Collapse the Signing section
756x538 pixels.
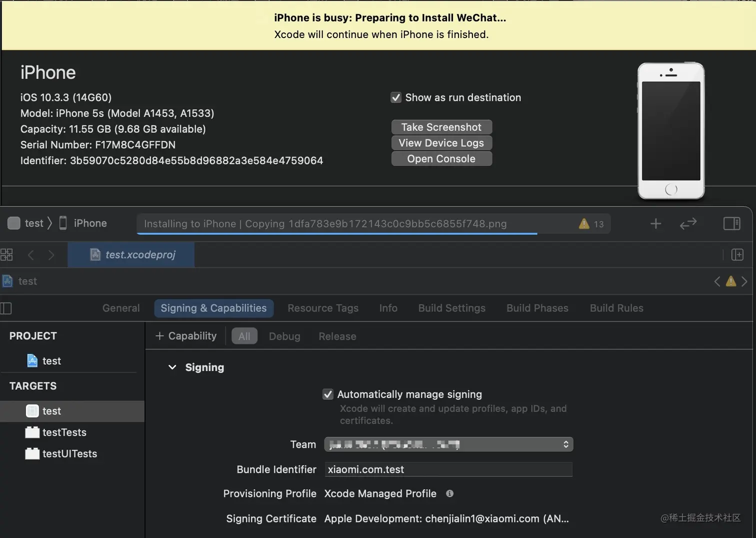point(172,367)
